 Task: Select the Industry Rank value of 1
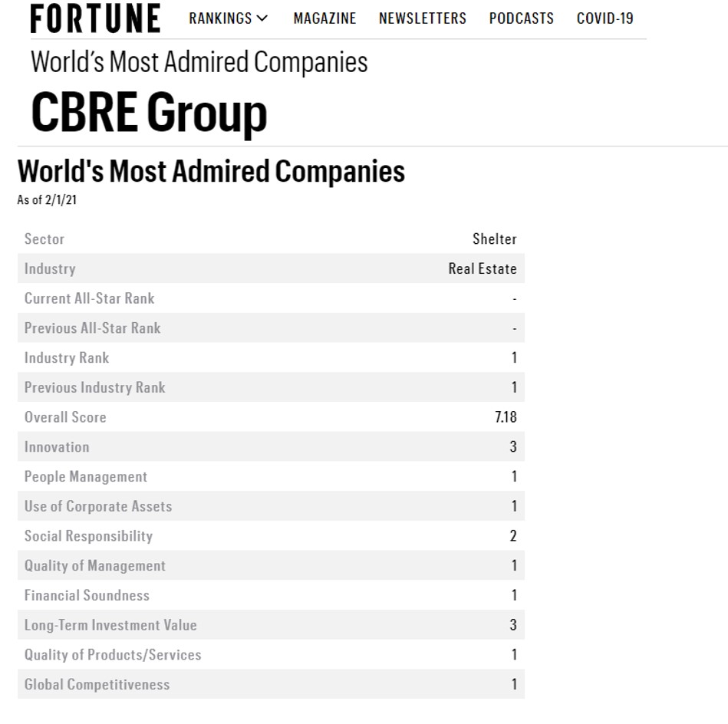click(x=513, y=357)
